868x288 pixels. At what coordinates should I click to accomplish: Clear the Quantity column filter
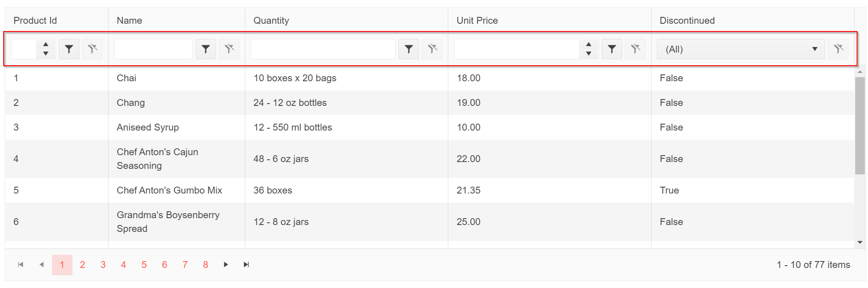pyautogui.click(x=432, y=49)
